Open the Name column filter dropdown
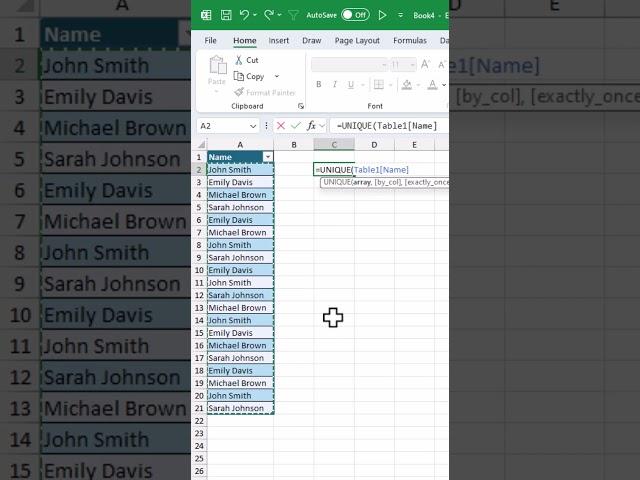 point(267,157)
